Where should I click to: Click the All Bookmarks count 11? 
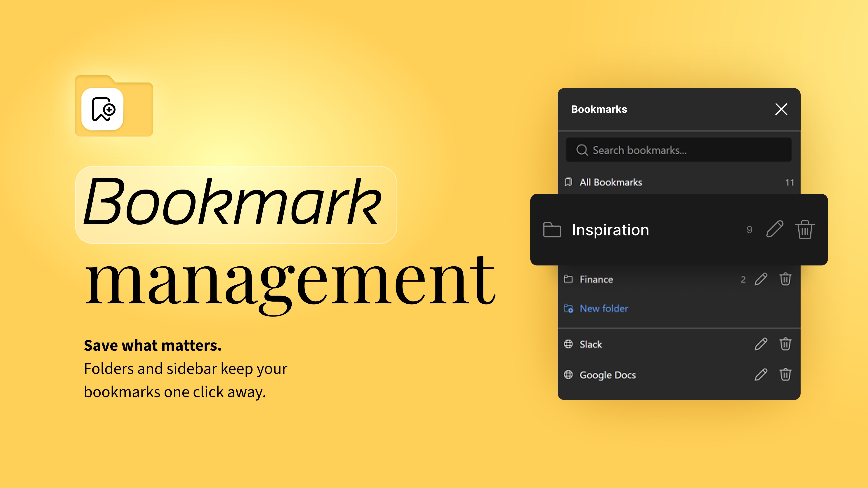tap(790, 183)
